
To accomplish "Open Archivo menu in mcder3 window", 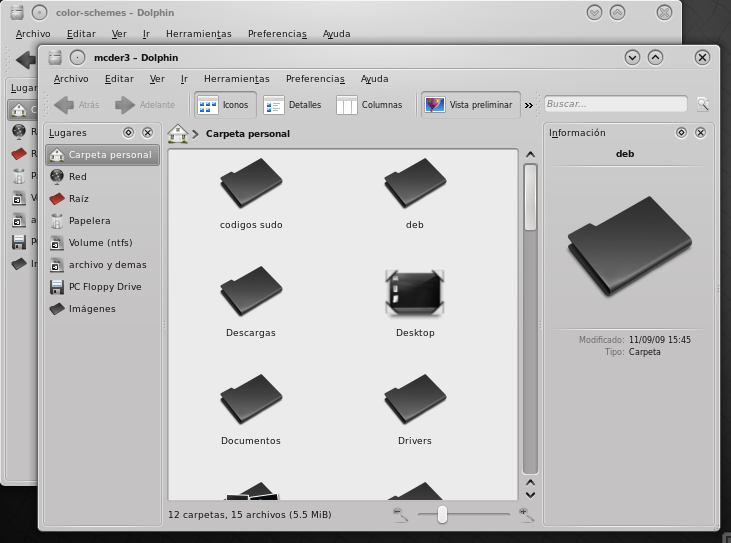I will click(71, 79).
